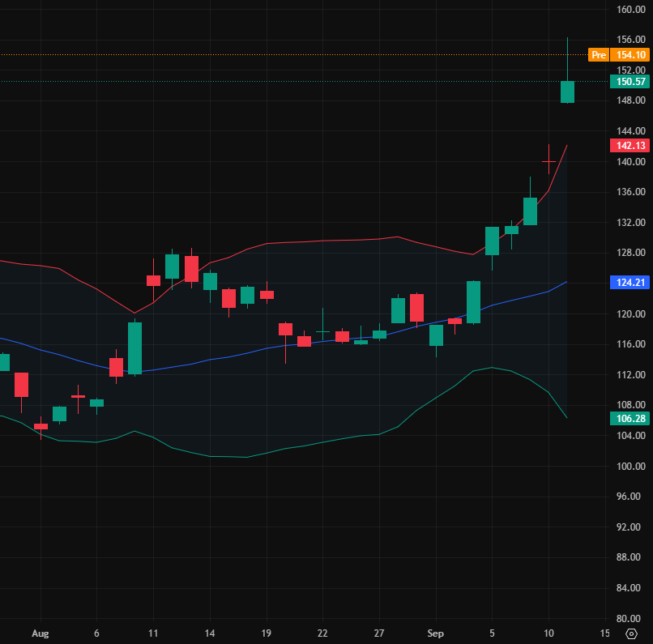Click the Sep date label on time axis
The height and width of the screenshot is (644, 653).
(x=436, y=633)
